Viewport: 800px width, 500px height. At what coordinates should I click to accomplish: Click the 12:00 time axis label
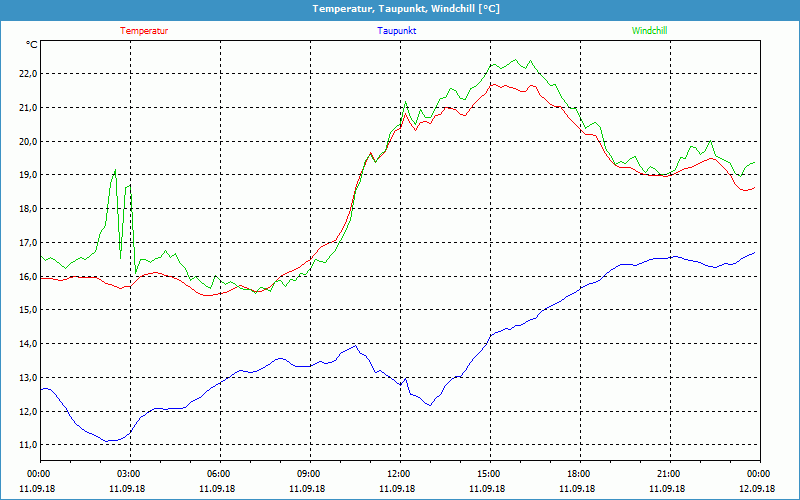pos(399,474)
